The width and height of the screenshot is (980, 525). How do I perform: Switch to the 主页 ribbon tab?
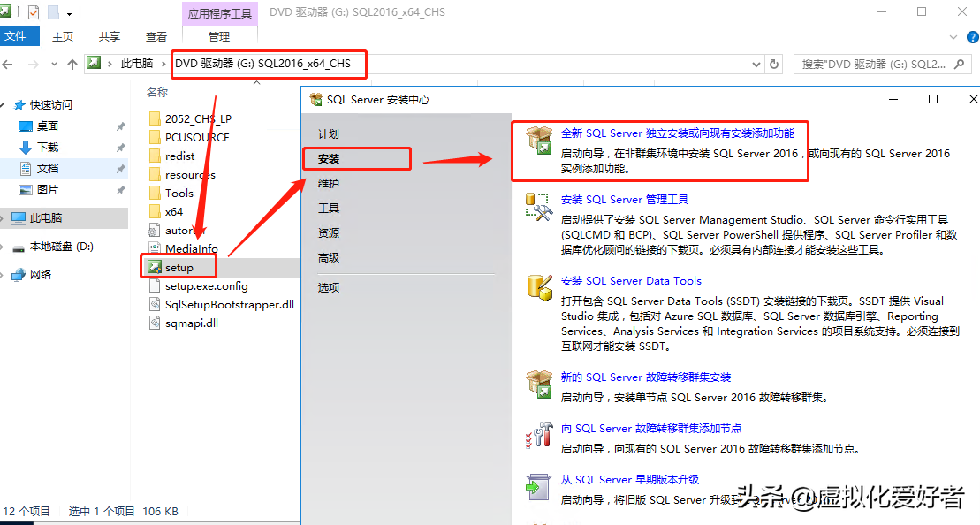coord(63,37)
